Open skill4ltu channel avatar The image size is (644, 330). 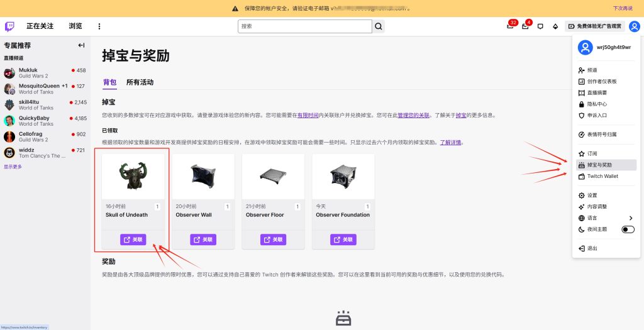[9, 105]
